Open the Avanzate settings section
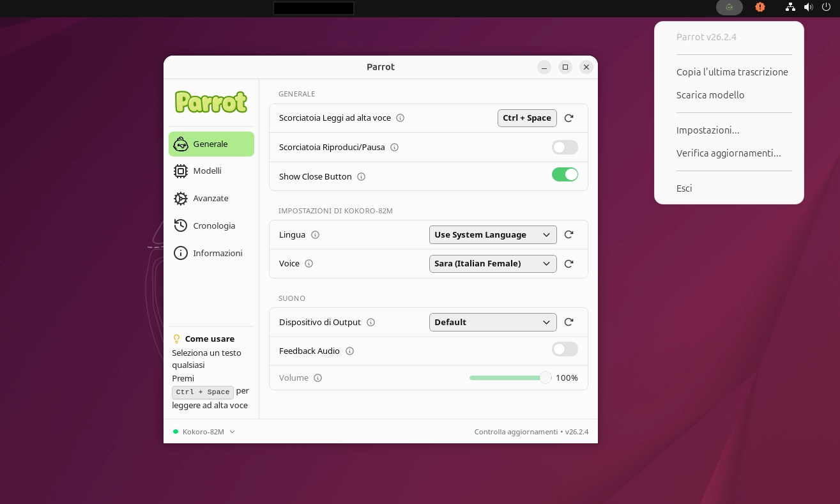Screen dimensions: 840x504 210,199
